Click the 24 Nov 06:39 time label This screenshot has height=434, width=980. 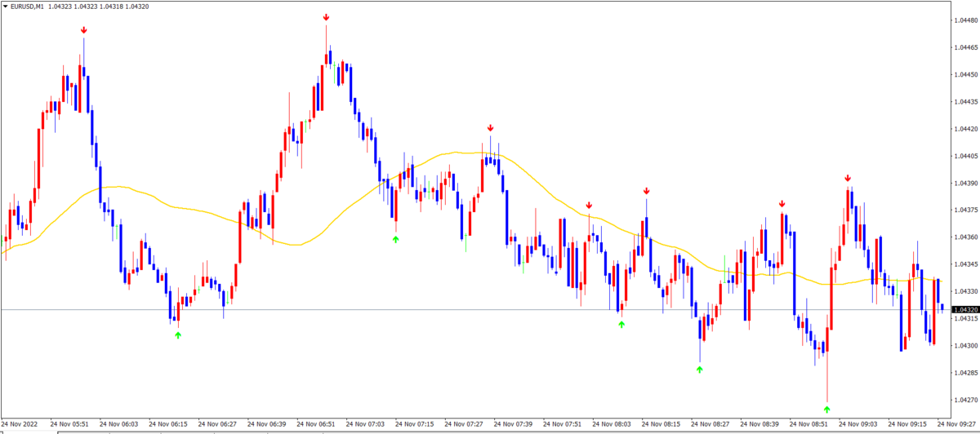tap(266, 425)
